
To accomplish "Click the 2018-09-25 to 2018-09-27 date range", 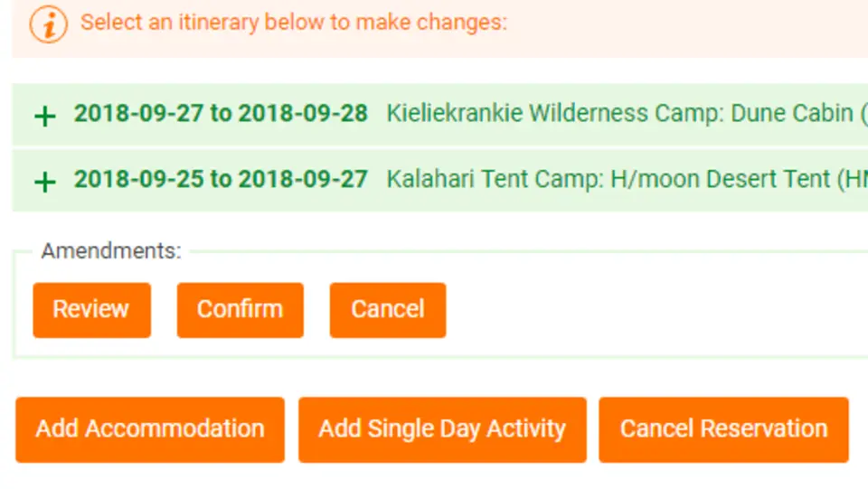I will (221, 179).
